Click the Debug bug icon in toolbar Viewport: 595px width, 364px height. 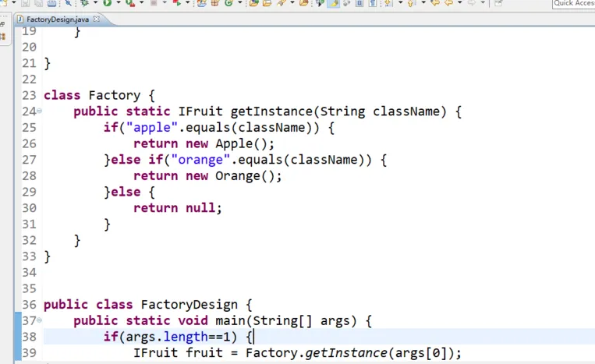[x=84, y=3]
